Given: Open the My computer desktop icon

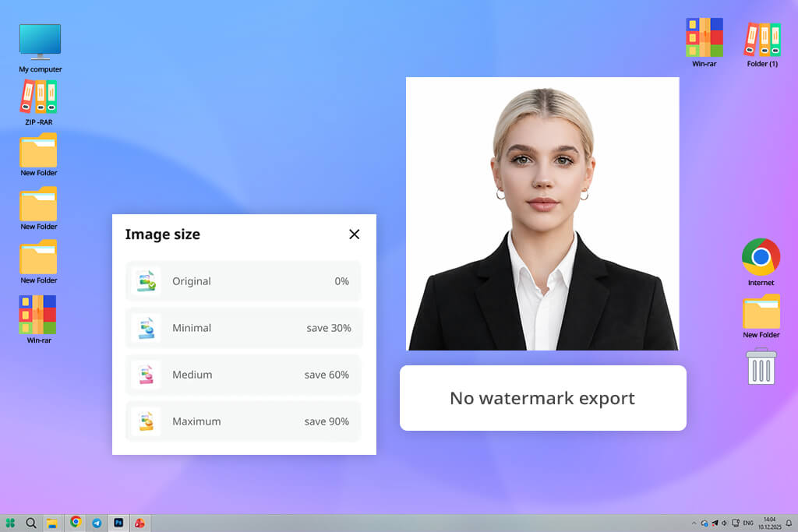Looking at the screenshot, I should (x=41, y=48).
